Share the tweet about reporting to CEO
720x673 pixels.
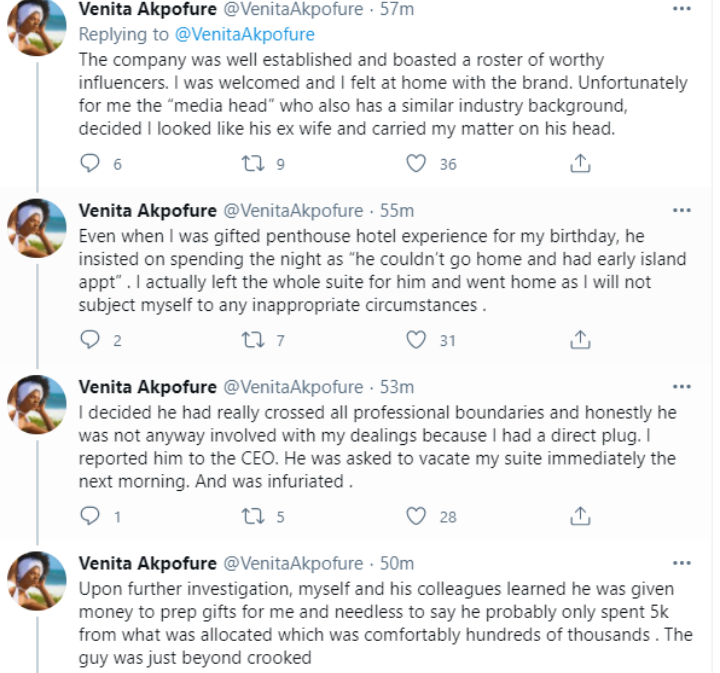coord(579,516)
